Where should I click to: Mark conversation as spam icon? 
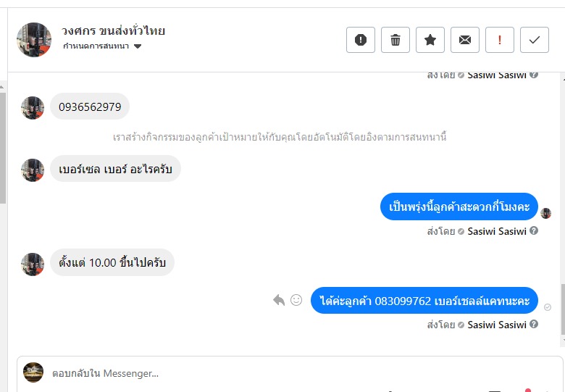click(x=360, y=40)
